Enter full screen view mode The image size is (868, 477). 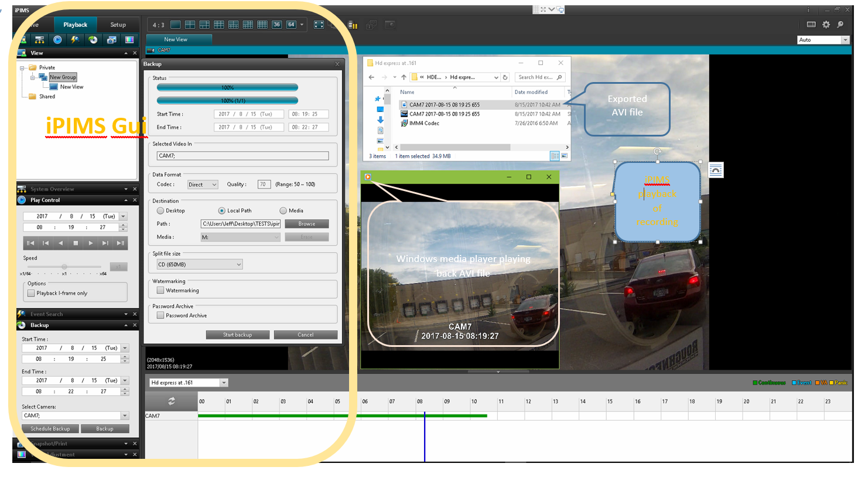319,25
